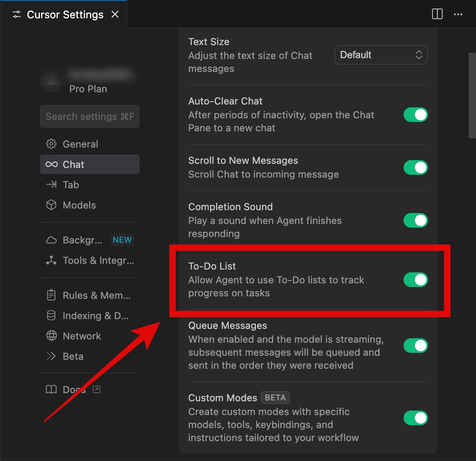Click the BETA badge beside Custom Modes
The height and width of the screenshot is (461, 476).
pyautogui.click(x=275, y=398)
